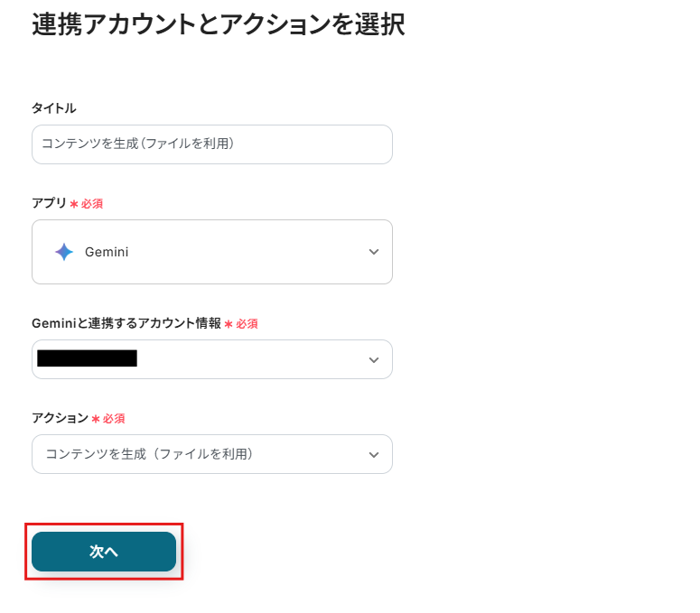Click the red asterisk beside アクション

coord(95,419)
